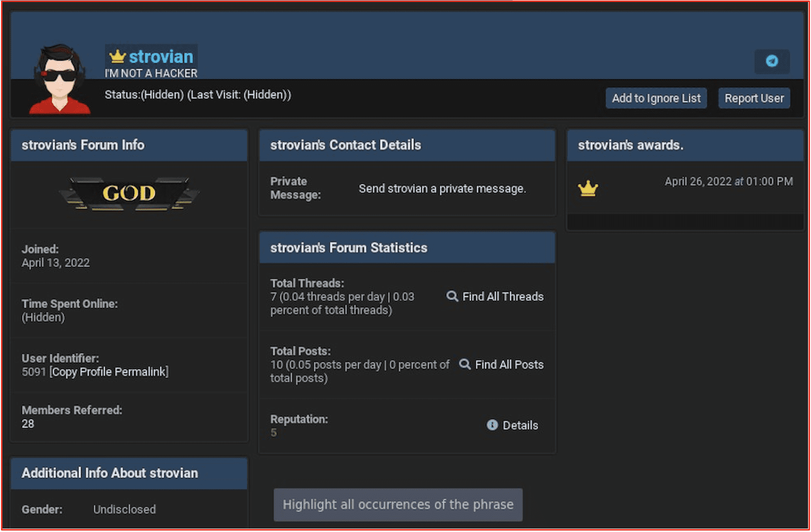This screenshot has width=811, height=532.
Task: Open strovian's avatar image
Action: (60, 79)
